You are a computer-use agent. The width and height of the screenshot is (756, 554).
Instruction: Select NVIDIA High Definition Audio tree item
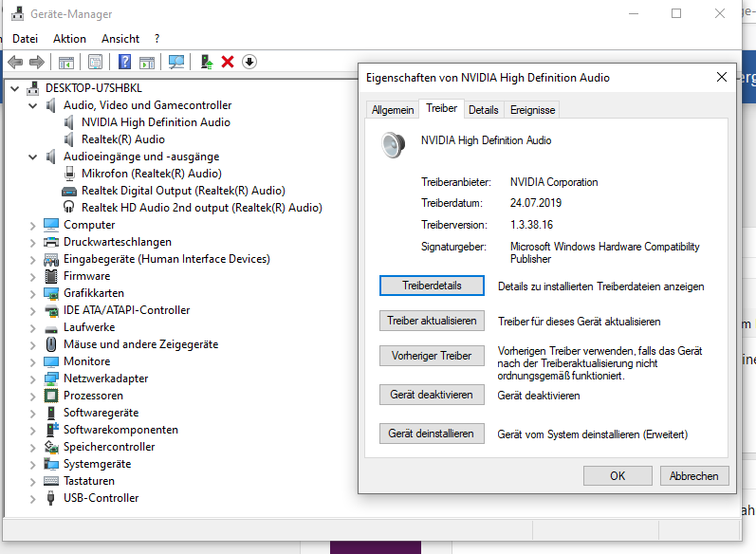pyautogui.click(x=156, y=122)
